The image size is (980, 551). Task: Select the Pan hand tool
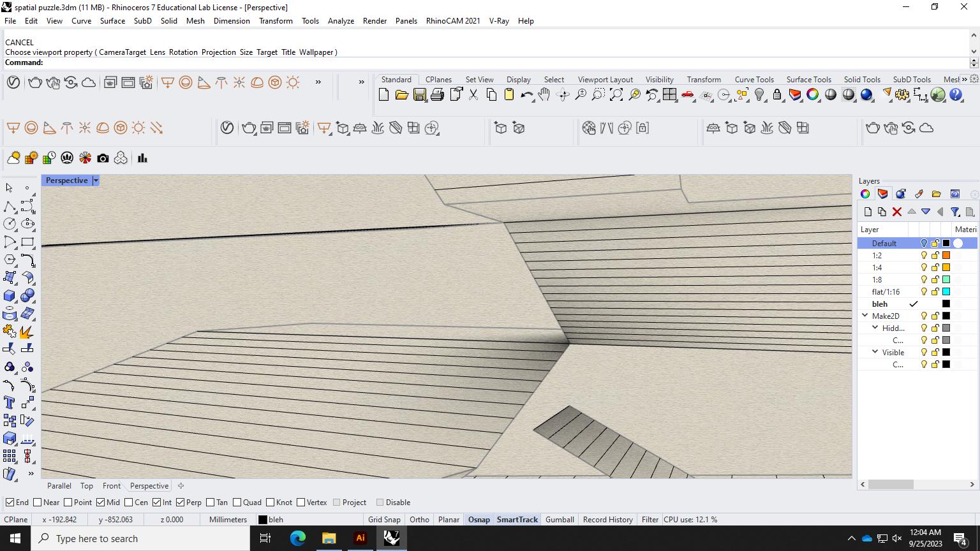[544, 95]
